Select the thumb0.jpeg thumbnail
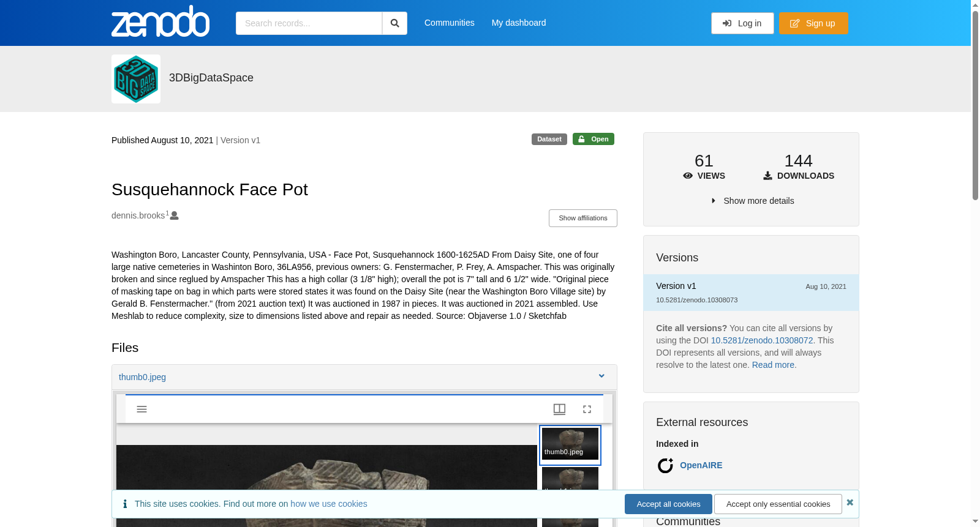Viewport: 980px width, 527px height. coord(570,445)
